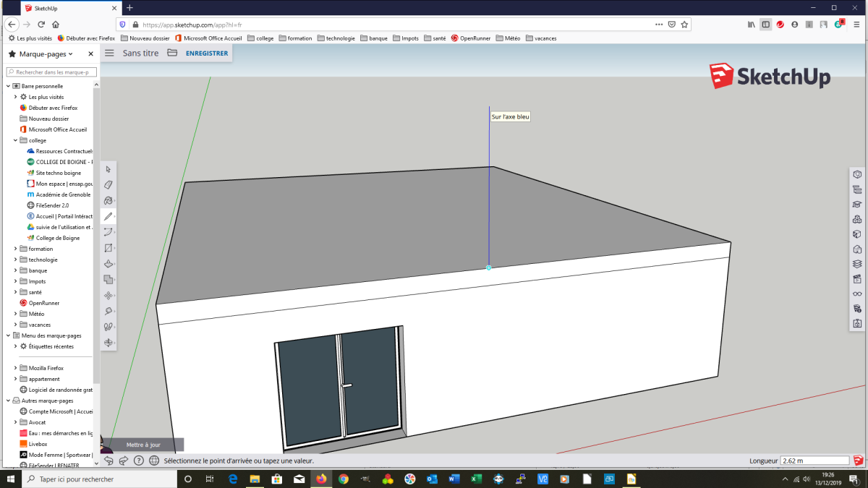This screenshot has height=488, width=868.
Task: Activate the Orbit tool
Action: coord(109,343)
